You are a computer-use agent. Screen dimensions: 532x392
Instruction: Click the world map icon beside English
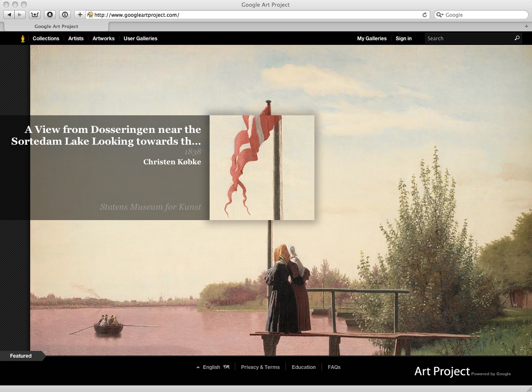click(226, 367)
